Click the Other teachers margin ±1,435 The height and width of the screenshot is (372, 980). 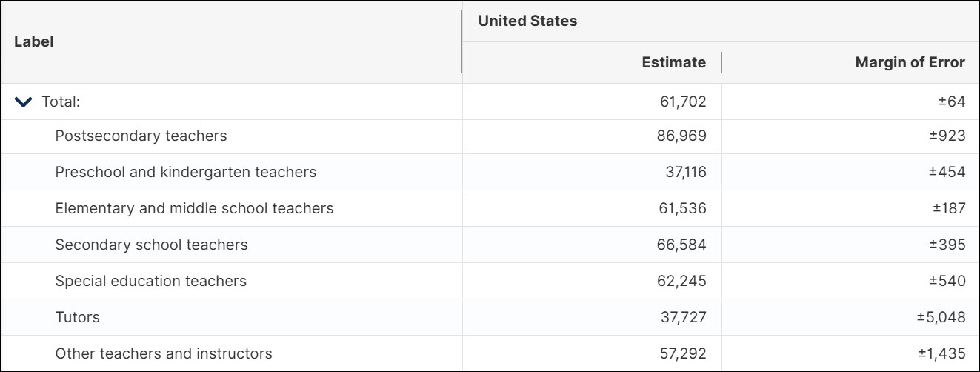click(x=943, y=353)
